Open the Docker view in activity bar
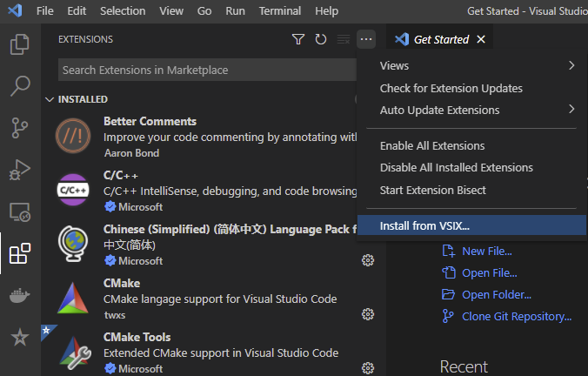 coord(19,295)
